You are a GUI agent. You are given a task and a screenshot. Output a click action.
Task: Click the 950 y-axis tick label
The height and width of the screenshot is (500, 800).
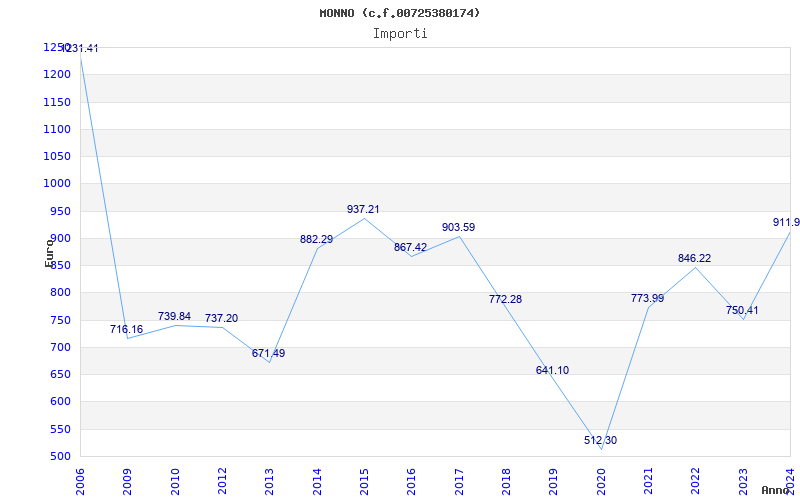click(x=60, y=211)
